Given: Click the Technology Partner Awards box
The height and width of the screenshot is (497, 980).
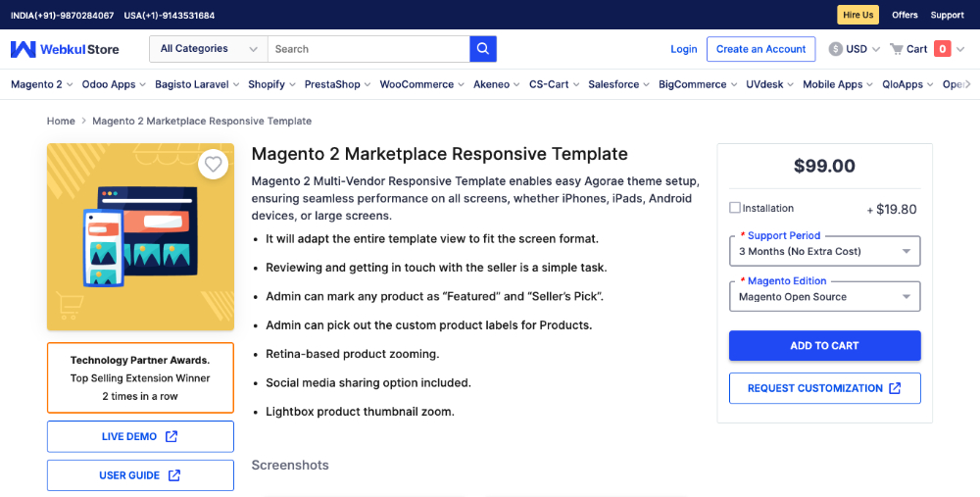Looking at the screenshot, I should click(x=140, y=377).
